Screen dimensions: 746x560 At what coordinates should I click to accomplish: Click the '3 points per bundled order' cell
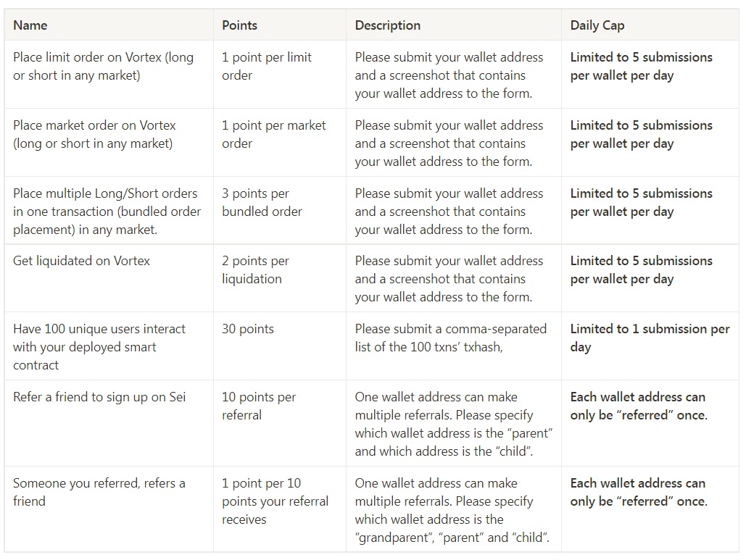coord(262,202)
